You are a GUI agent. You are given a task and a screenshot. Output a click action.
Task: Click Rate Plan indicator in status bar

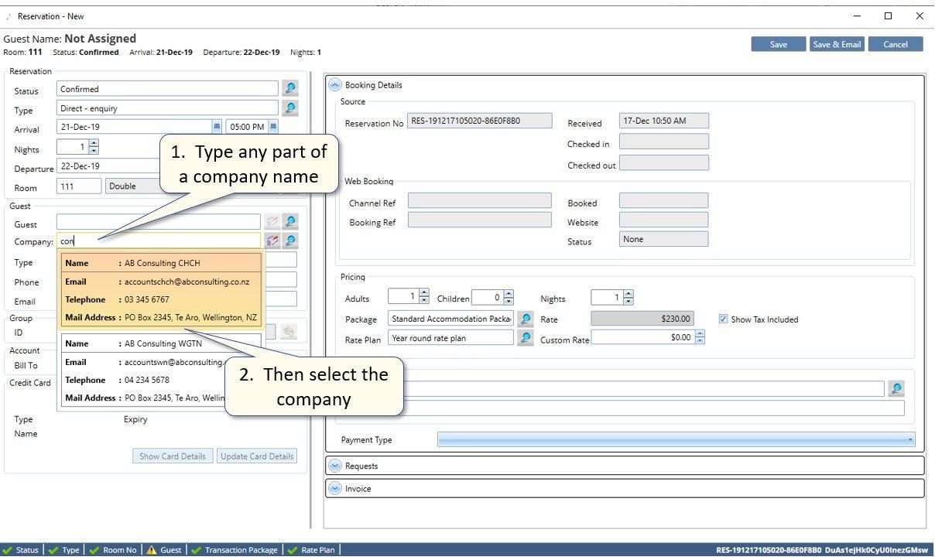(311, 550)
